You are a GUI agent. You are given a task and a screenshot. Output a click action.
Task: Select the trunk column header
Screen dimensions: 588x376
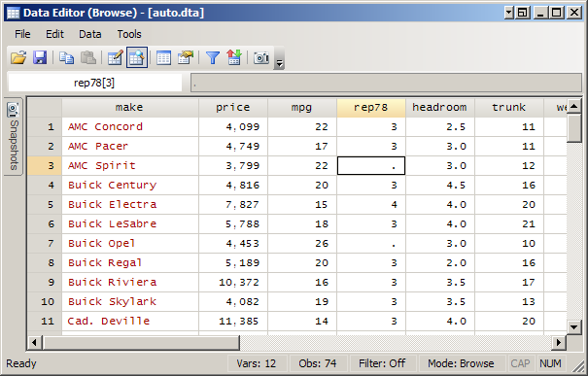pos(509,108)
